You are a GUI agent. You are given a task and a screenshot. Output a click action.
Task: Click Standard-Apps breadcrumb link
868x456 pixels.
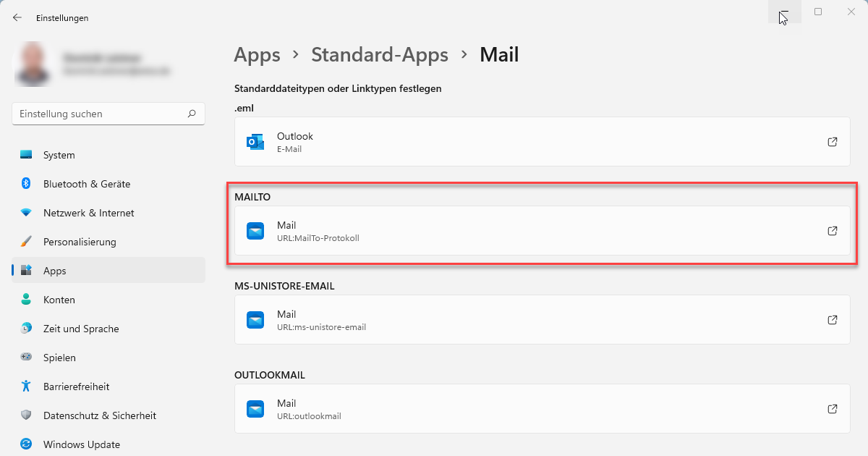coord(379,55)
